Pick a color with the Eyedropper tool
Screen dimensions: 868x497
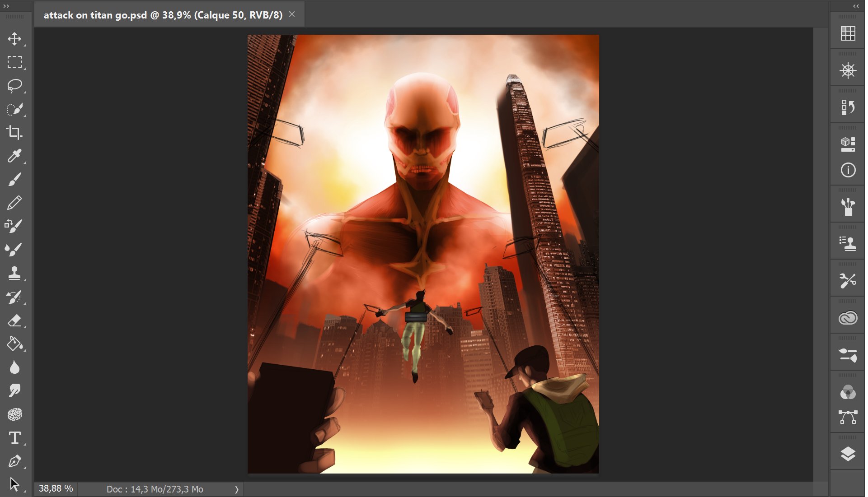(15, 157)
